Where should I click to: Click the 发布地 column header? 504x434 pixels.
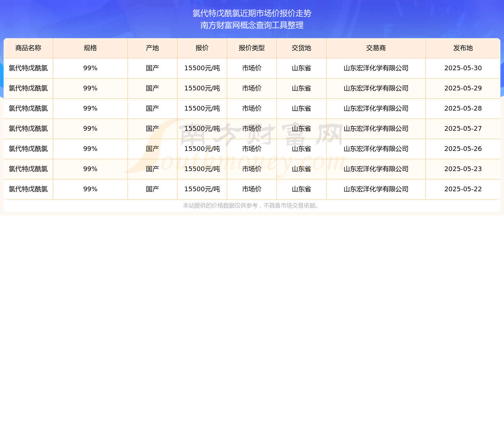[463, 48]
